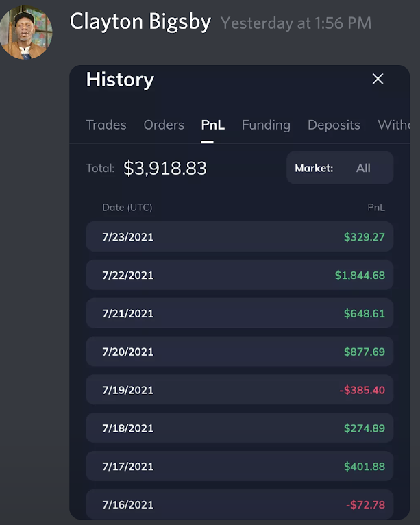
Task: Switch to the Orders tab
Action: tap(164, 125)
